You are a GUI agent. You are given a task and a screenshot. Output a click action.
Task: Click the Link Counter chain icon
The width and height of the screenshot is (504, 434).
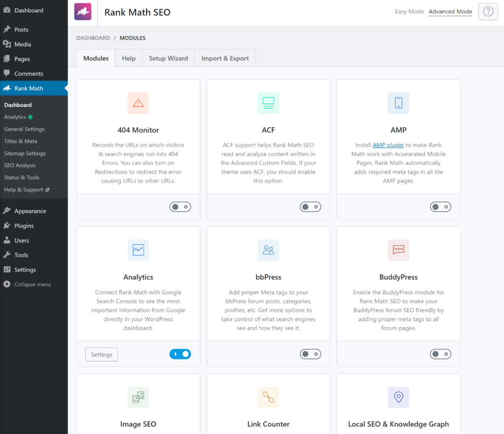point(268,397)
